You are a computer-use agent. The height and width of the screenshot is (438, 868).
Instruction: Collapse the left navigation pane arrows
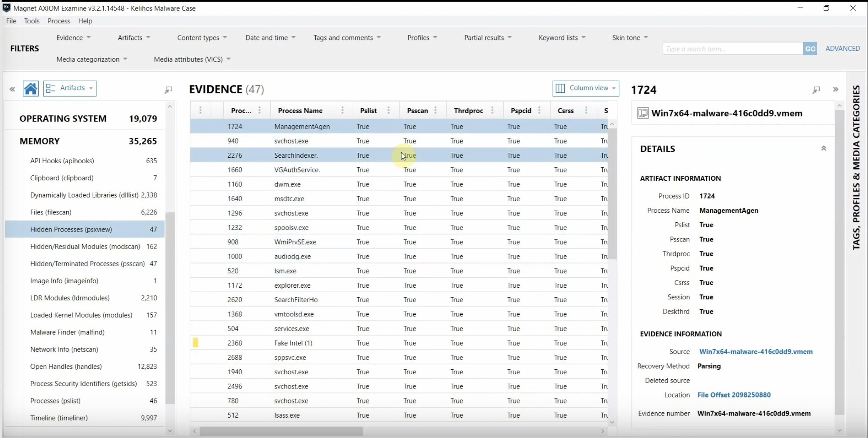[x=12, y=89]
